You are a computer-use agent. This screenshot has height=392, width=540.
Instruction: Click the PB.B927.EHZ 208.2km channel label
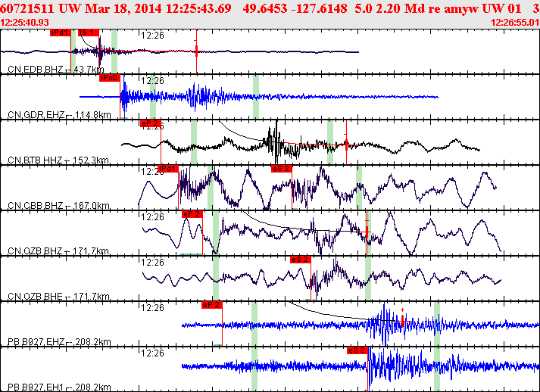pyautogui.click(x=59, y=342)
